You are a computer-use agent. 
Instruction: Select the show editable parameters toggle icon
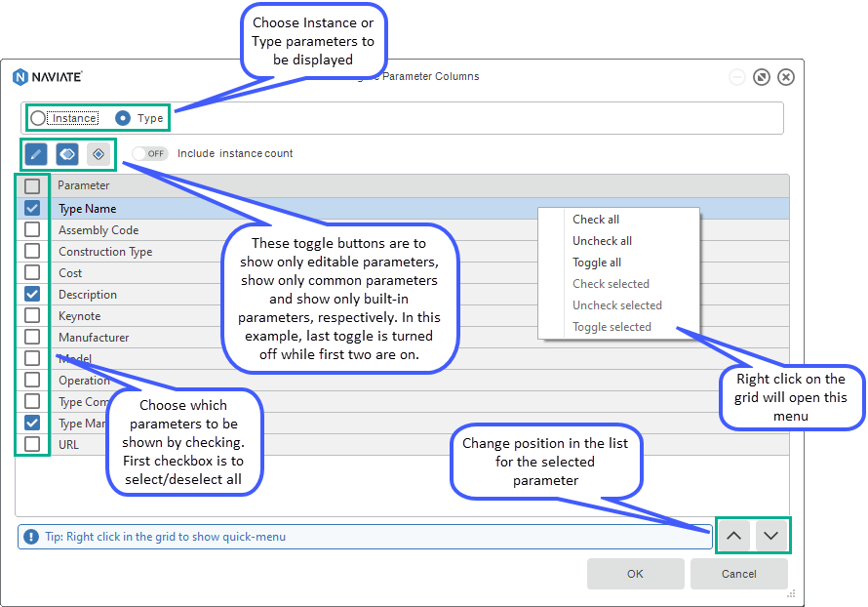(36, 153)
